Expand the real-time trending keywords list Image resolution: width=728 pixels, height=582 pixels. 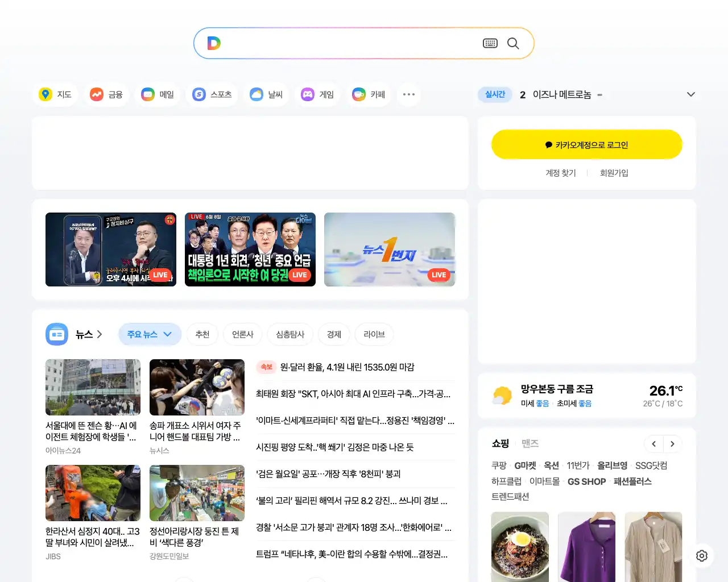tap(691, 94)
